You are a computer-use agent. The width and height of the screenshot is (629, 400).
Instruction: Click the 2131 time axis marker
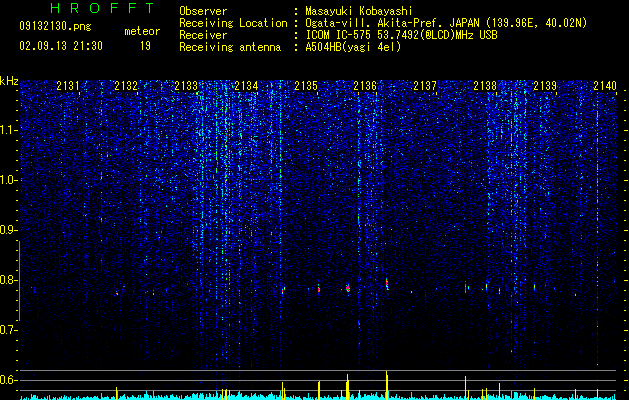[68, 85]
